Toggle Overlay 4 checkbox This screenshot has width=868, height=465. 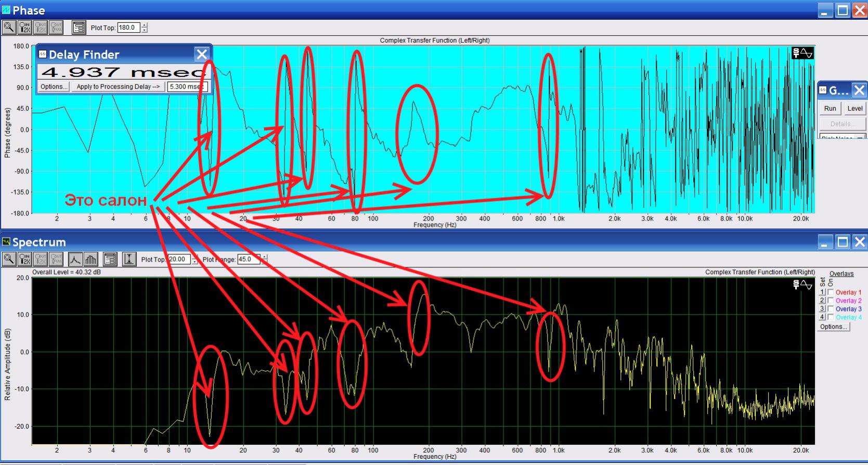[831, 317]
